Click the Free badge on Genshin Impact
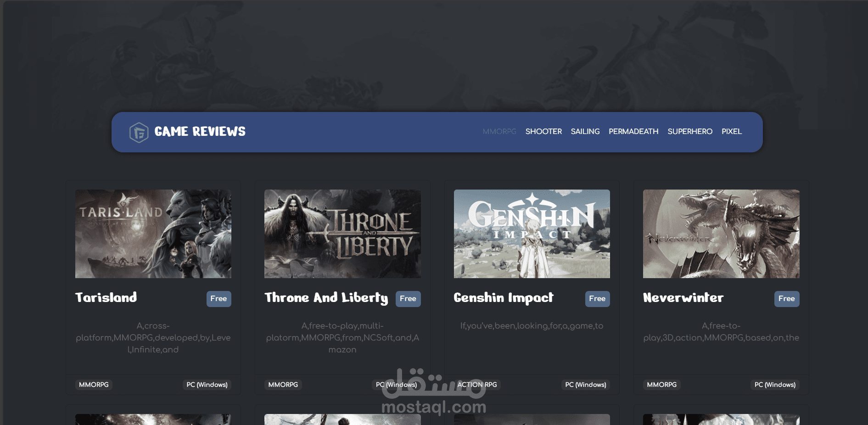 (x=597, y=299)
